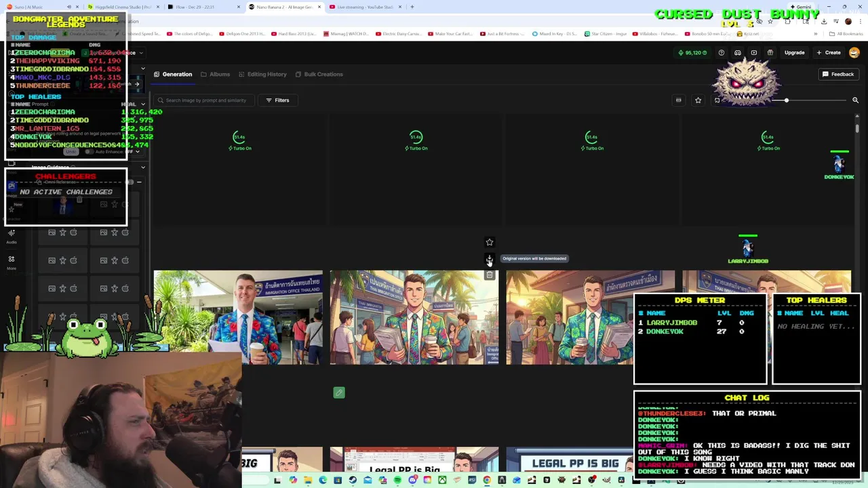Open a new browser tab

412,7
